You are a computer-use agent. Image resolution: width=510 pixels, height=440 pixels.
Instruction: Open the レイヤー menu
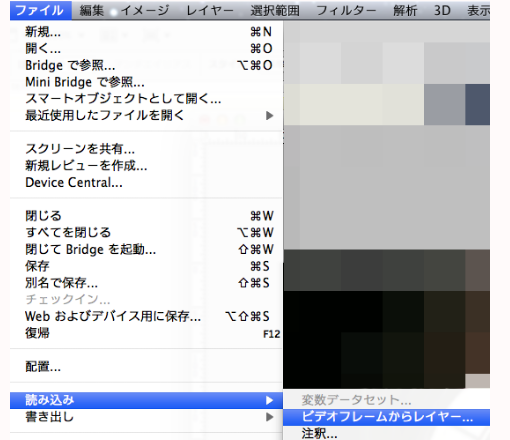[210, 10]
